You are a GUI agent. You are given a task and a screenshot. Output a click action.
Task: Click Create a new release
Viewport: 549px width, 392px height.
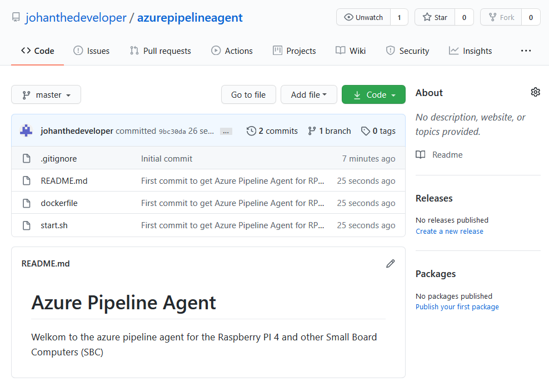[x=450, y=232]
